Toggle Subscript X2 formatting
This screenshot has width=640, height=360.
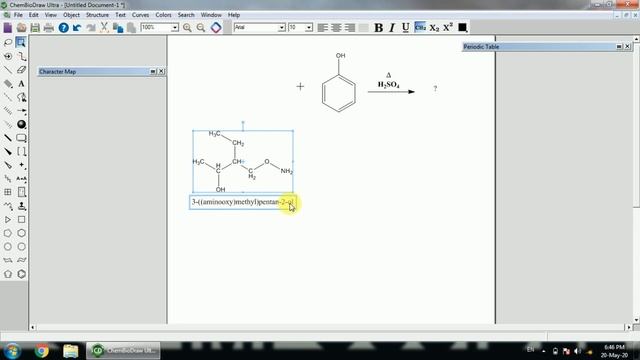click(434, 27)
